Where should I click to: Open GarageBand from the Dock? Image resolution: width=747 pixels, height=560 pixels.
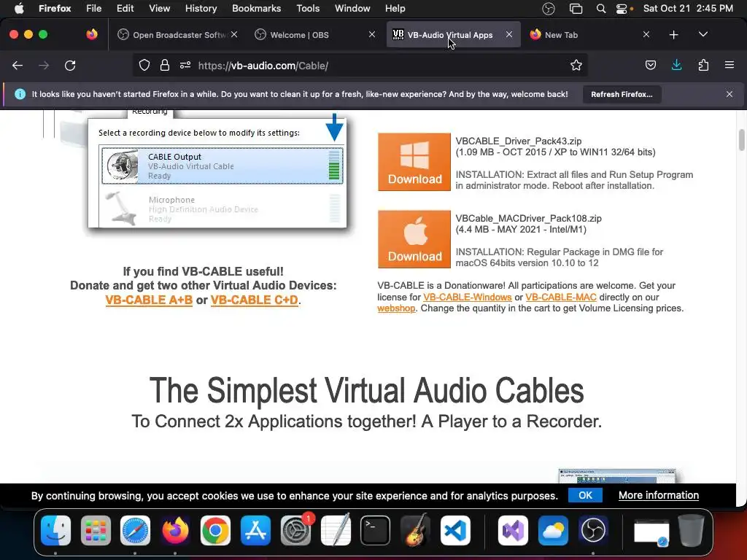pos(415,531)
